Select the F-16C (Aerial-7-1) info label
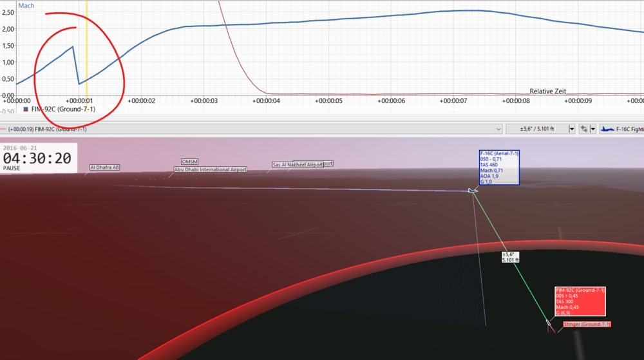The height and width of the screenshot is (360, 644). pos(499,167)
